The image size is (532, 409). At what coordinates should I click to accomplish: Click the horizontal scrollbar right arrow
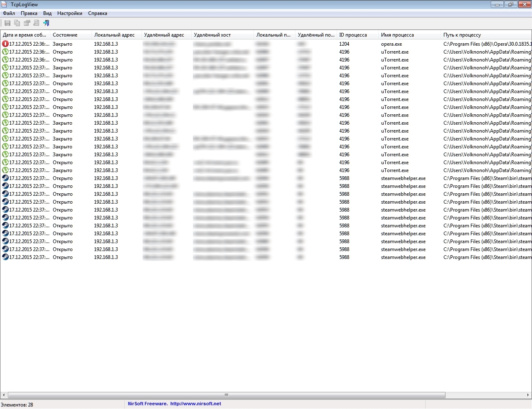(x=528, y=395)
